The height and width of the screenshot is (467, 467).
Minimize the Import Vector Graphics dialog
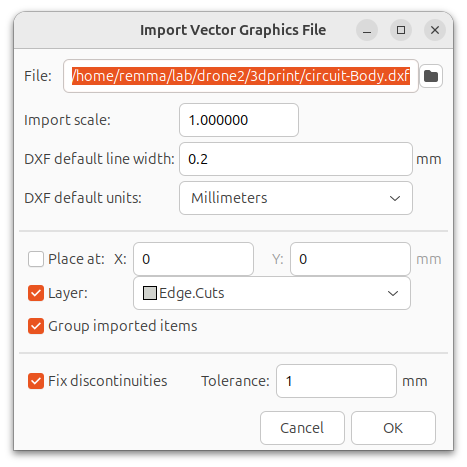pos(367,30)
